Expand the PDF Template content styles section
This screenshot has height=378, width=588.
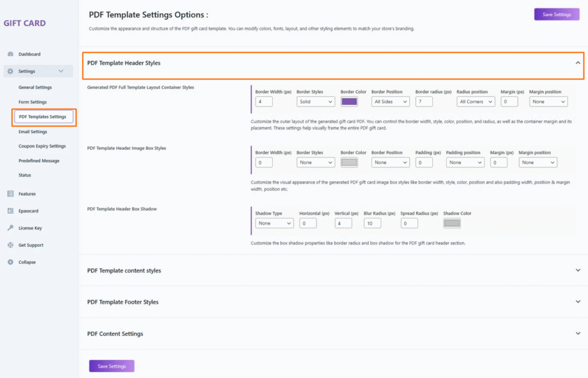pyautogui.click(x=578, y=271)
